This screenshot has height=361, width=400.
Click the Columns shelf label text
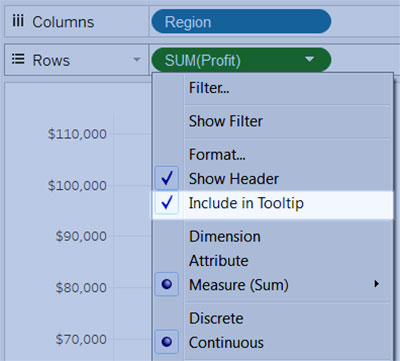coord(63,22)
